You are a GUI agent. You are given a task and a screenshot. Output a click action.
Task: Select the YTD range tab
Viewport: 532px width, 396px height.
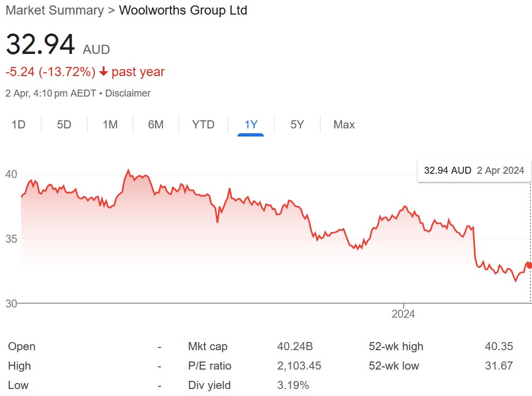tap(203, 125)
